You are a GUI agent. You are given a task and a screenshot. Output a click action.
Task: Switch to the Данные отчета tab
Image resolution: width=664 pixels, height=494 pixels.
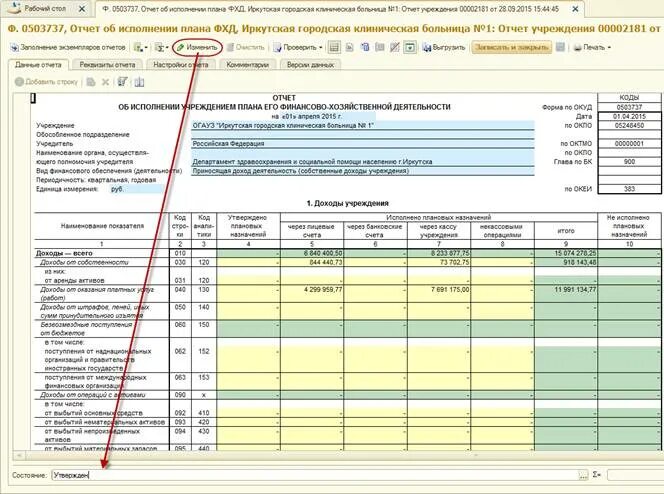[38, 65]
